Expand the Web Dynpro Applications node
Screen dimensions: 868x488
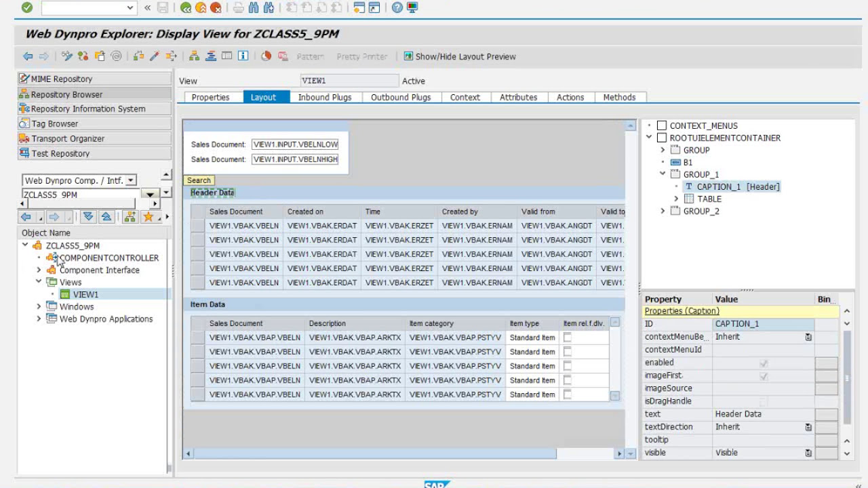39,319
